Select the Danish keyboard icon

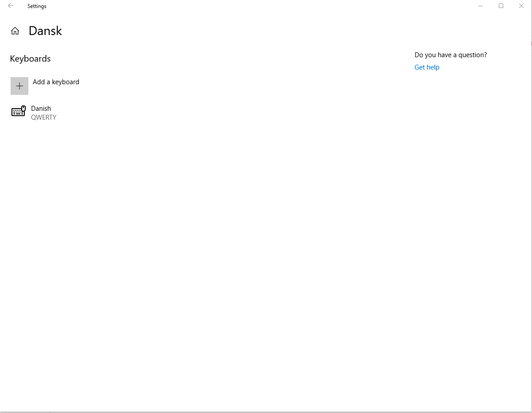(x=19, y=112)
